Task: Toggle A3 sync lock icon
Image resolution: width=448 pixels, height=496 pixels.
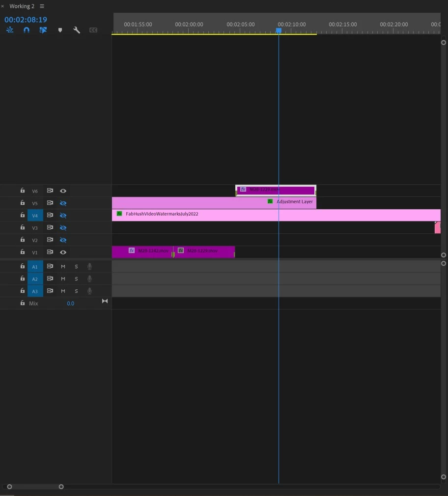Action: pos(50,291)
